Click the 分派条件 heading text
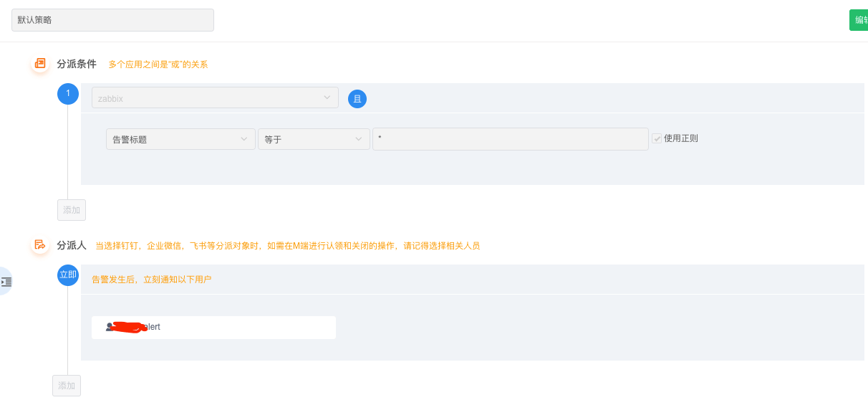 pos(77,64)
